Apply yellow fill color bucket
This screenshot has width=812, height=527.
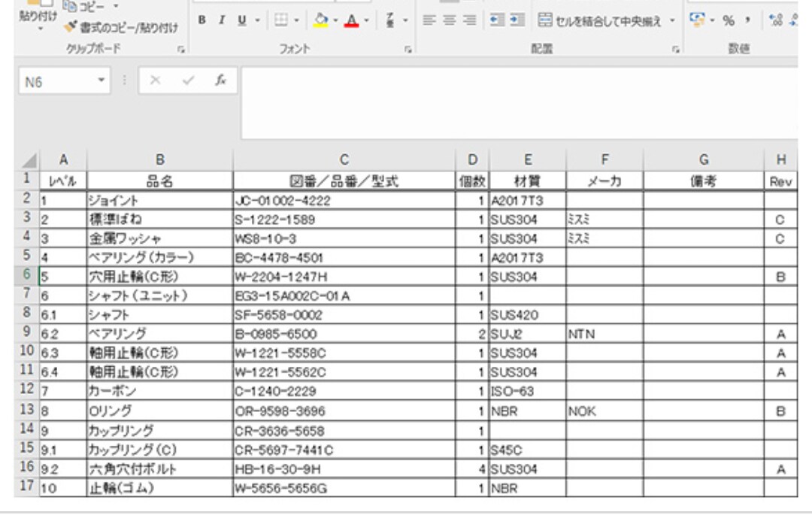point(321,20)
